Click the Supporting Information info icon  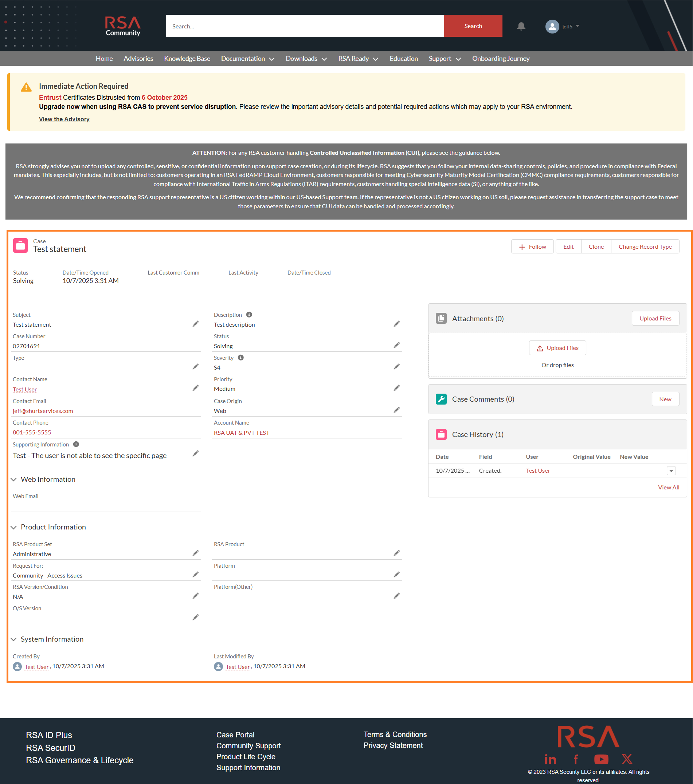pyautogui.click(x=76, y=444)
